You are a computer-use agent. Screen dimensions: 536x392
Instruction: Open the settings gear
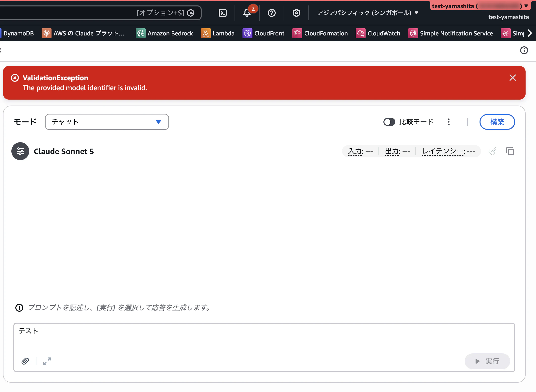coord(296,13)
